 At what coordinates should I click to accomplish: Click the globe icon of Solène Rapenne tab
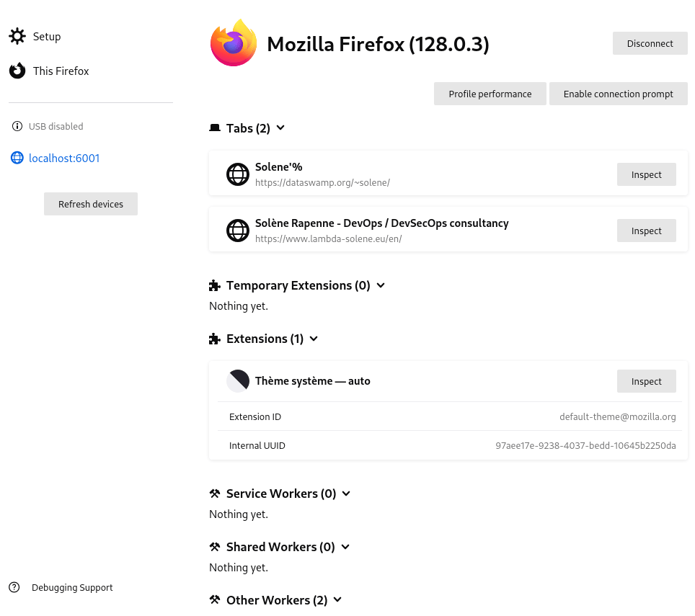[238, 231]
